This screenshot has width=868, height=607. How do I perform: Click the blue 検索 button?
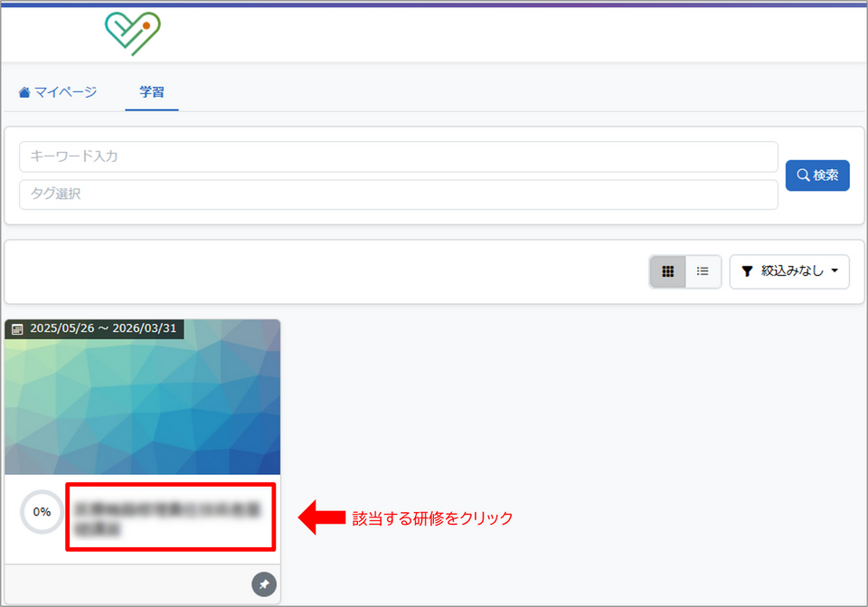click(817, 175)
